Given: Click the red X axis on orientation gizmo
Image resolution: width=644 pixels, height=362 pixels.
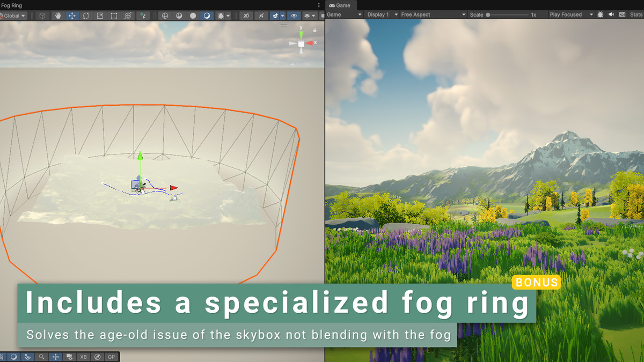Looking at the screenshot, I should click(311, 43).
